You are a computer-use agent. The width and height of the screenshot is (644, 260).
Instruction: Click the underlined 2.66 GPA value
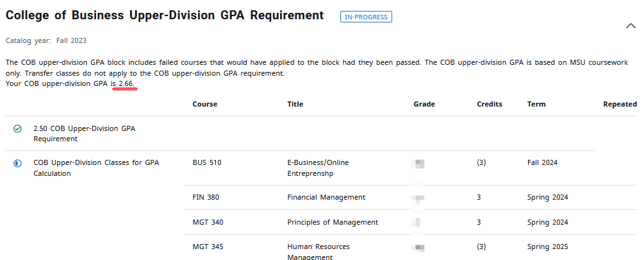126,84
